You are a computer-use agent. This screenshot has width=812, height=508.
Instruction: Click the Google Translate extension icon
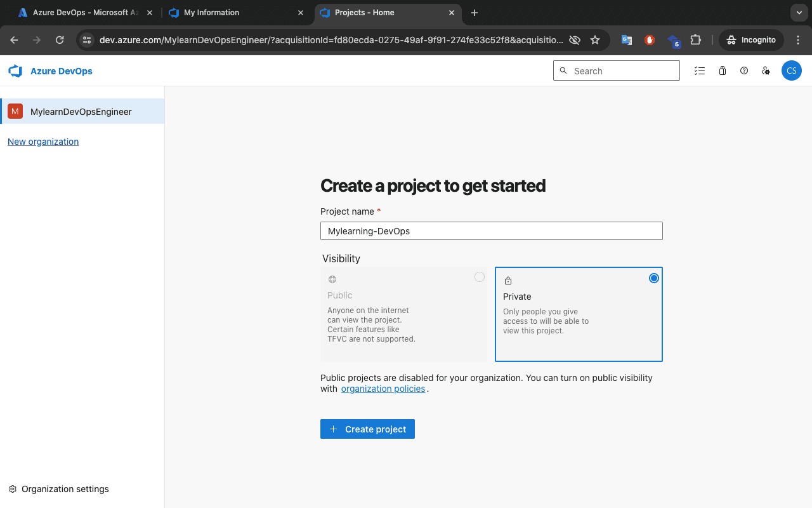pos(627,40)
